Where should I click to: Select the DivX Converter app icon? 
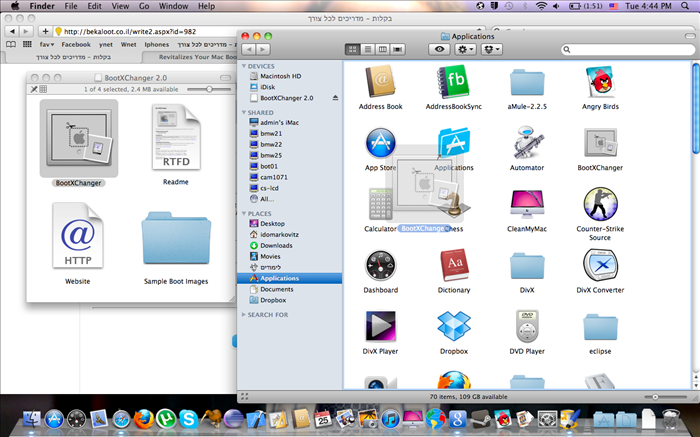tap(600, 266)
